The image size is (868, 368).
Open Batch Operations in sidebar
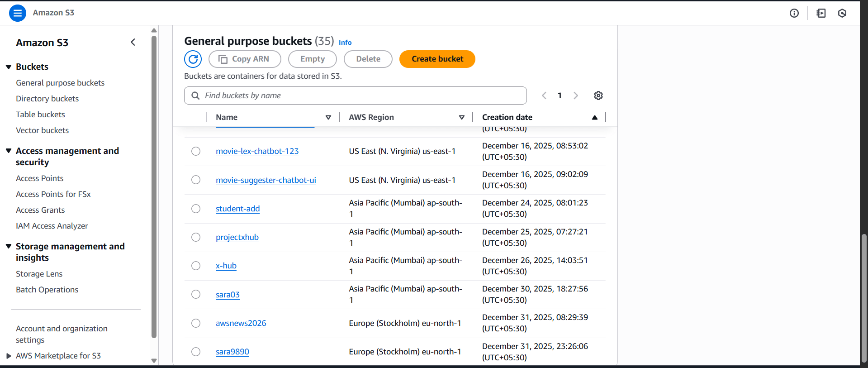47,290
